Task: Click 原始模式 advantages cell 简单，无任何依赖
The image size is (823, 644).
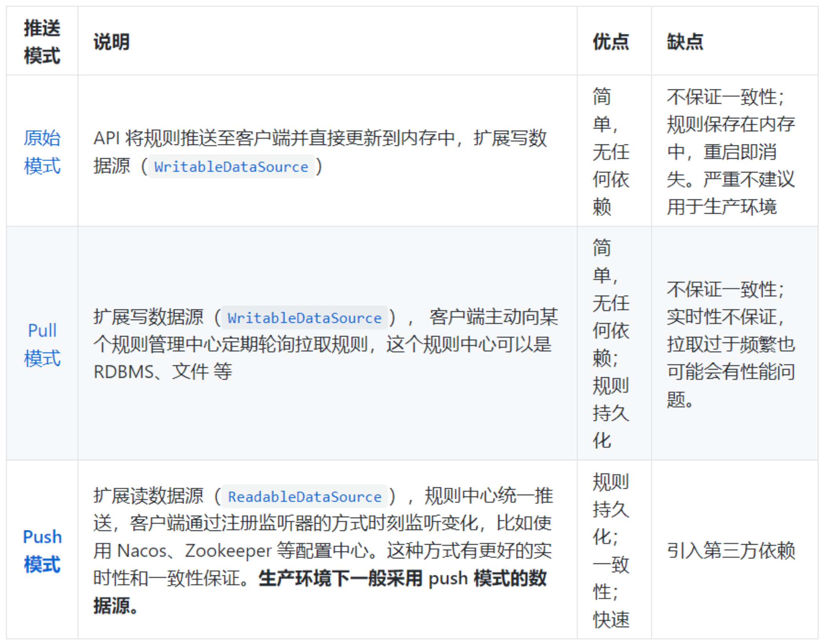Action: (x=610, y=152)
